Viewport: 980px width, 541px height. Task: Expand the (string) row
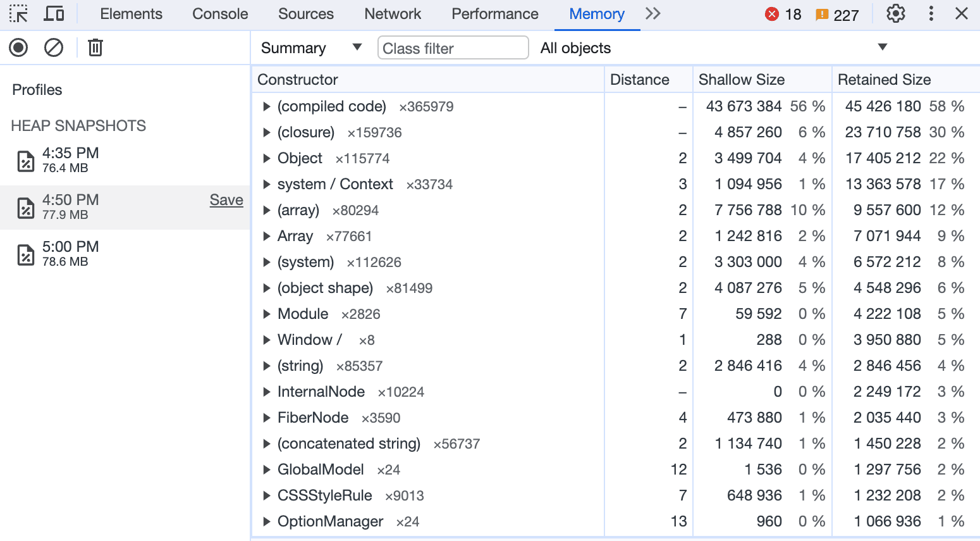point(266,366)
